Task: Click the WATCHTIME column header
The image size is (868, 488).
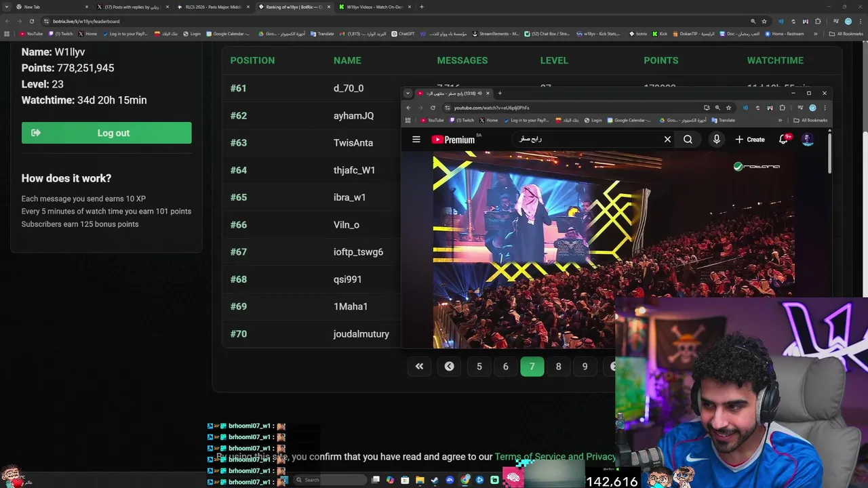Action: [x=775, y=60]
